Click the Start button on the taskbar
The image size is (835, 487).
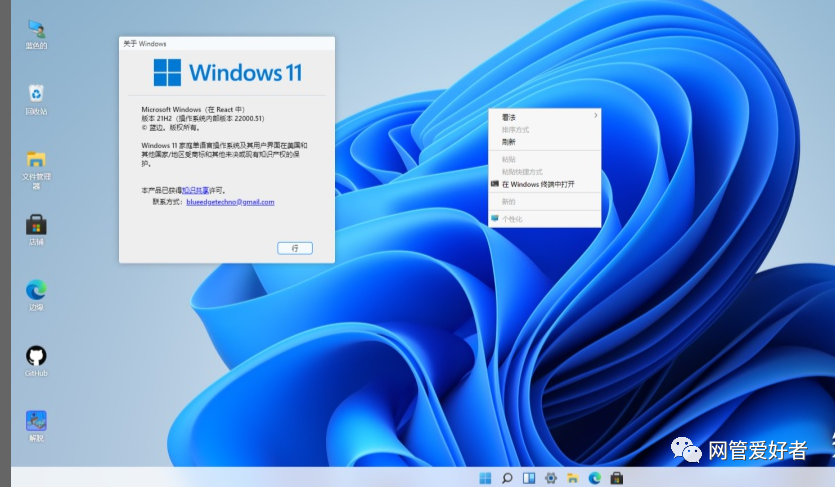pyautogui.click(x=485, y=478)
